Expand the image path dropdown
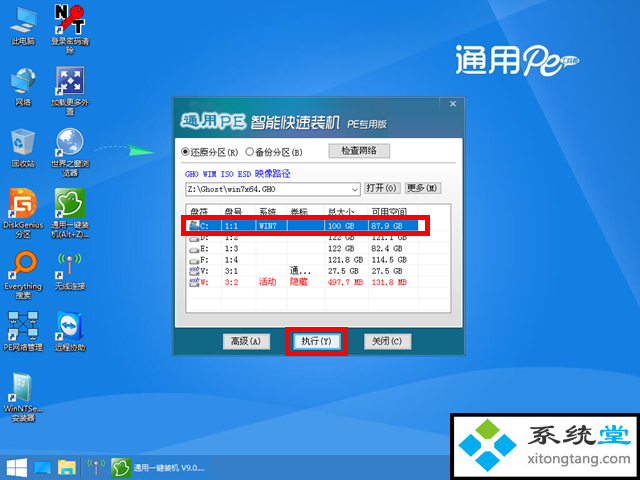640x480 pixels. 355,189
